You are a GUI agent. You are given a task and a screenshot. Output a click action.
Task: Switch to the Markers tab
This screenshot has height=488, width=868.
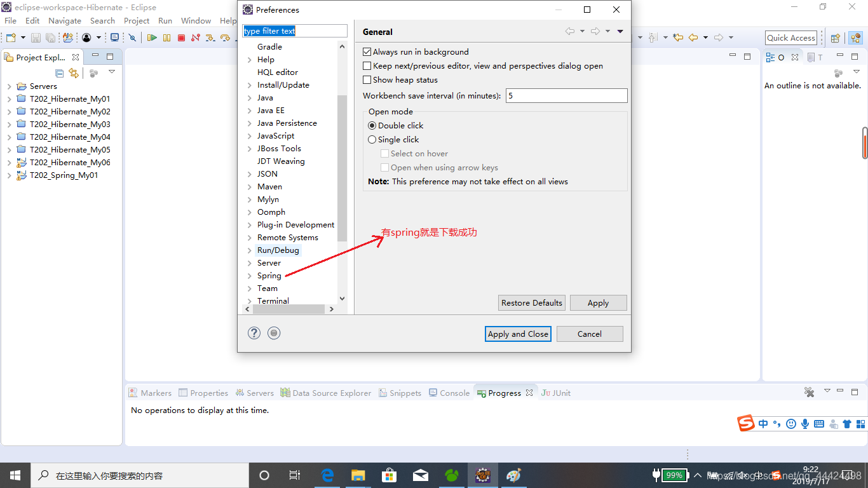coord(150,393)
